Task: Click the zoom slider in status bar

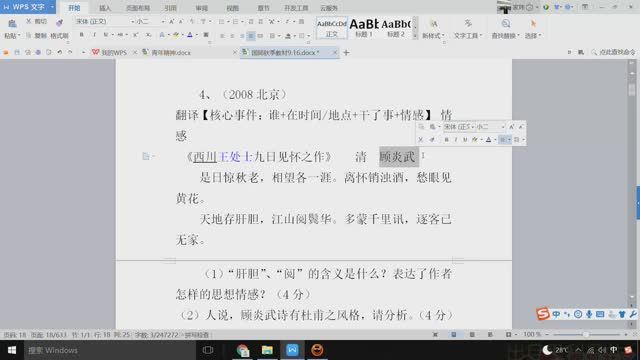Action: pyautogui.click(x=586, y=335)
